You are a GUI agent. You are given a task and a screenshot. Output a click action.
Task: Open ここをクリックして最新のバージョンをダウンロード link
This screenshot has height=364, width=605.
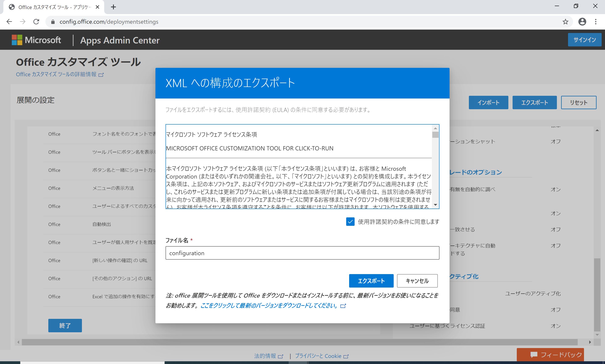(x=273, y=306)
